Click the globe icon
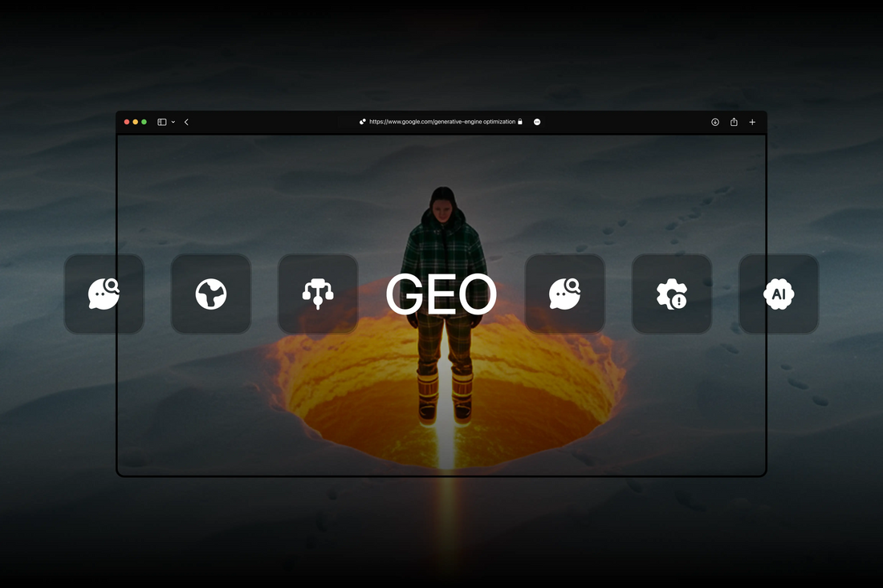The height and width of the screenshot is (588, 883). (211, 294)
